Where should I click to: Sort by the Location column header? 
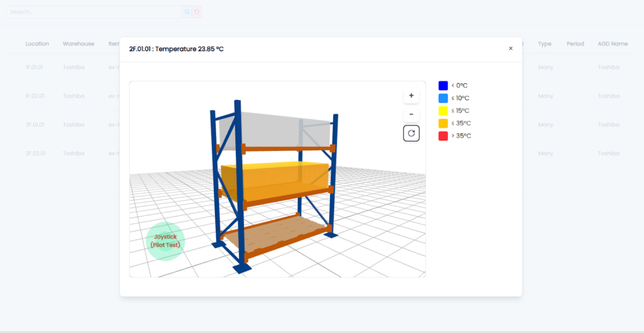click(x=37, y=44)
